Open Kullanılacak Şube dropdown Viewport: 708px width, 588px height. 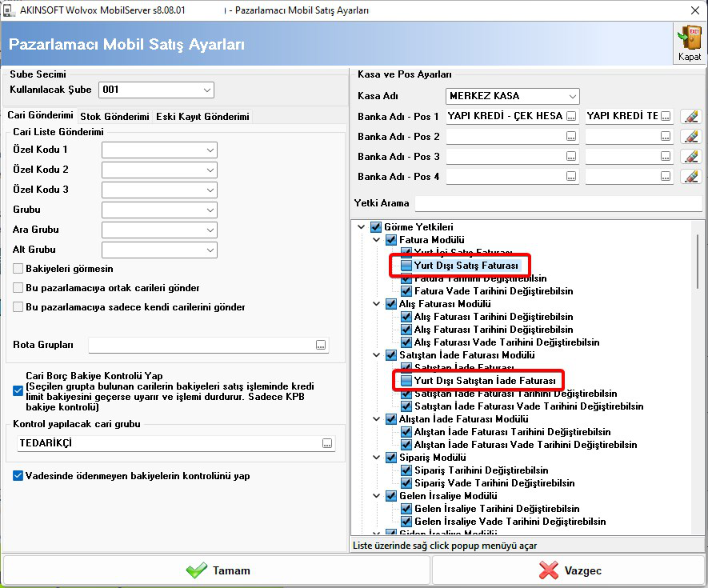(x=207, y=90)
